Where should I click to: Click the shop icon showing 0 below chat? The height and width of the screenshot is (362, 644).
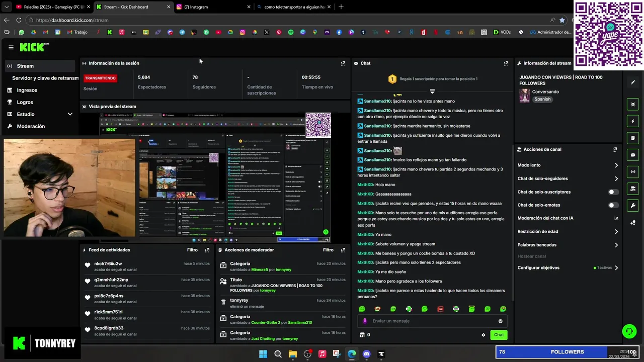(x=365, y=335)
